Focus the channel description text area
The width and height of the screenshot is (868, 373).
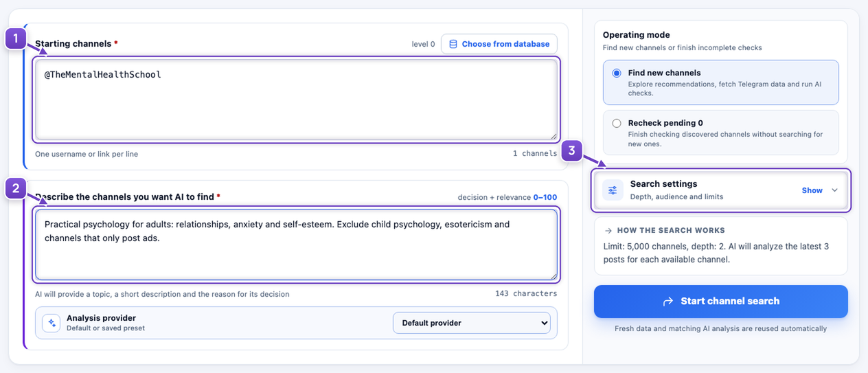pyautogui.click(x=297, y=245)
